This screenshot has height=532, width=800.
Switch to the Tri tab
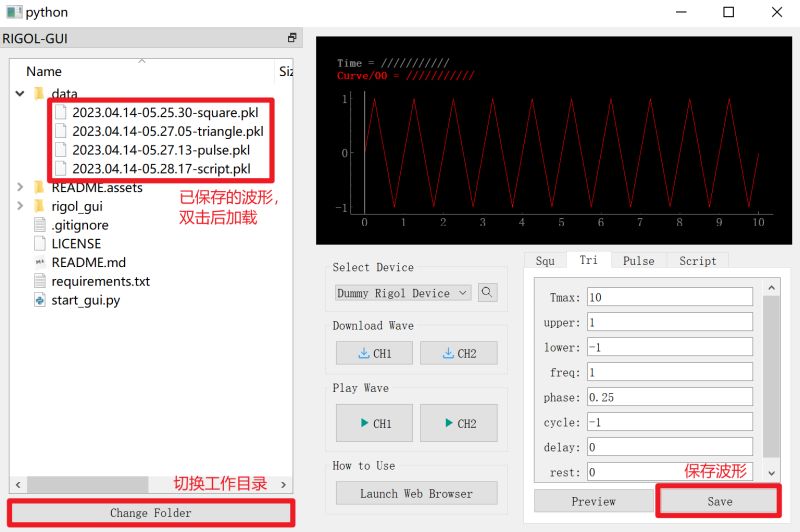pyautogui.click(x=588, y=260)
